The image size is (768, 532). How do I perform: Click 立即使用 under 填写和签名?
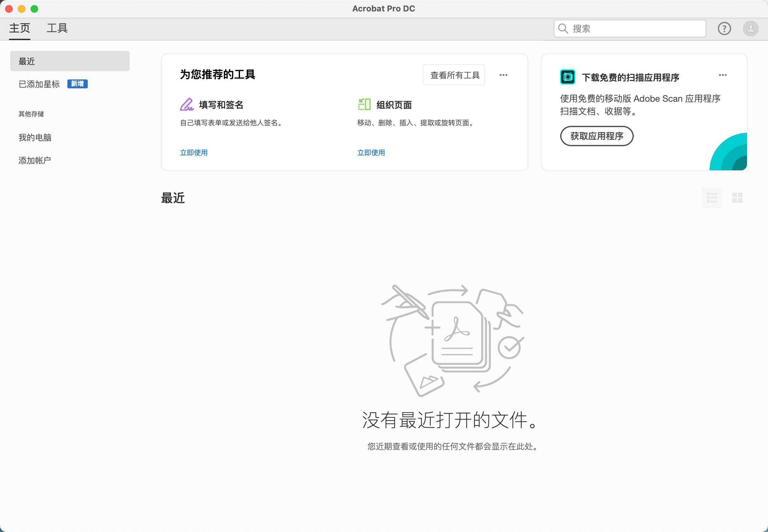[x=194, y=153]
